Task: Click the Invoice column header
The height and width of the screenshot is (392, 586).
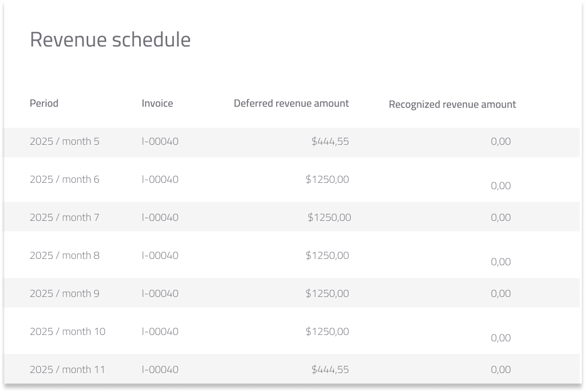Action: pyautogui.click(x=157, y=103)
